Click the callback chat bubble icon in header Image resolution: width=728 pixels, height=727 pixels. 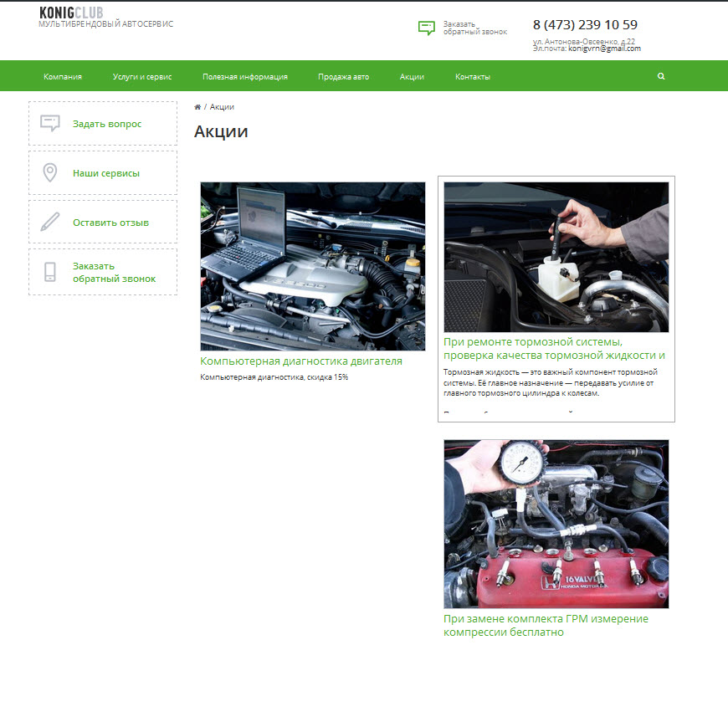(x=426, y=28)
